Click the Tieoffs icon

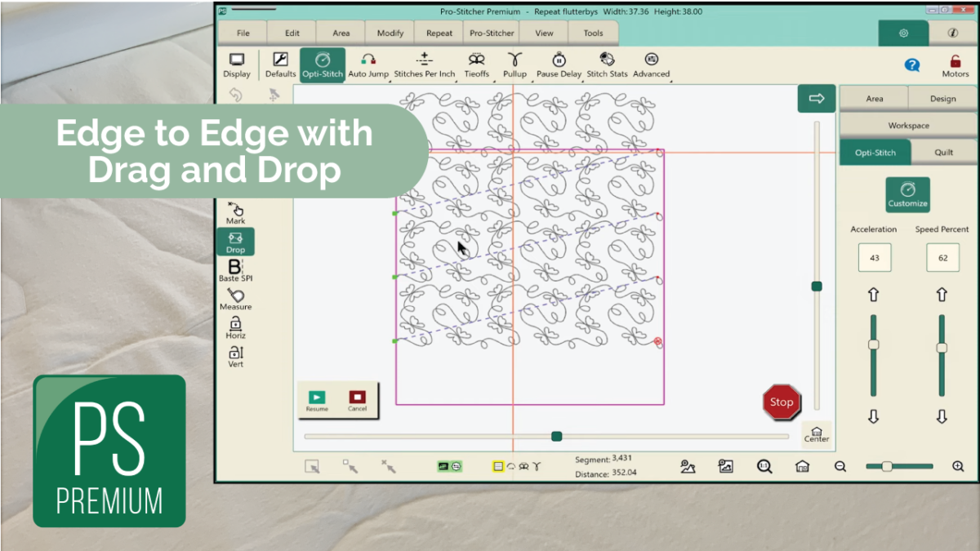pyautogui.click(x=476, y=64)
